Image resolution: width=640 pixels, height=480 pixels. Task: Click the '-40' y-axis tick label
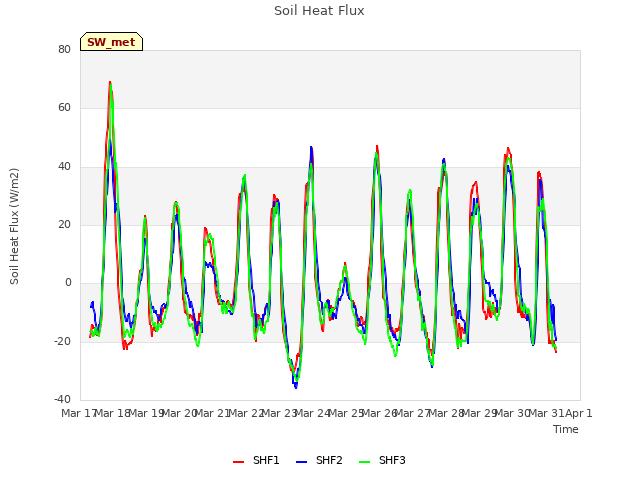63,399
